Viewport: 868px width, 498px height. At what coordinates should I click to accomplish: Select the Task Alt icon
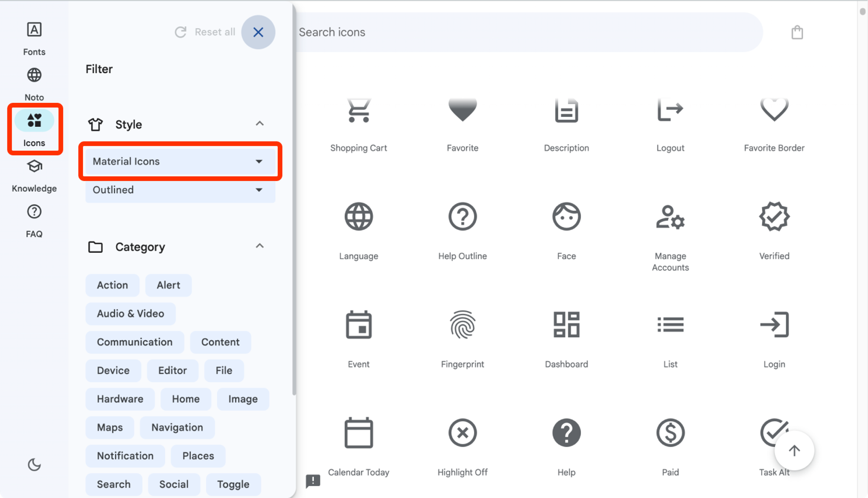[773, 433]
